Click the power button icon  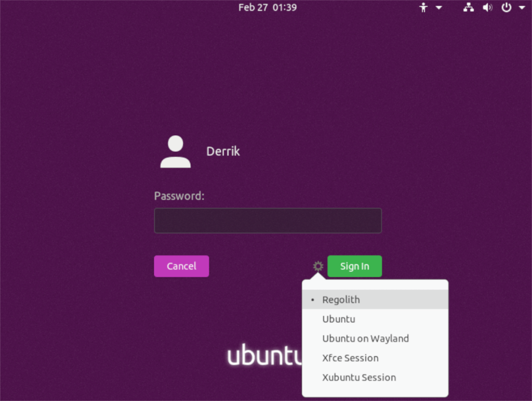click(506, 7)
